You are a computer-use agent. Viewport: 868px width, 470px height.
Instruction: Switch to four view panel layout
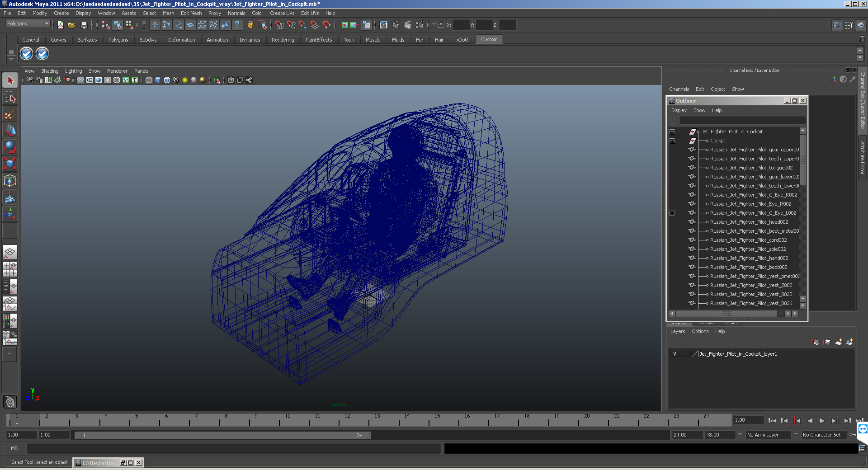pos(10,269)
